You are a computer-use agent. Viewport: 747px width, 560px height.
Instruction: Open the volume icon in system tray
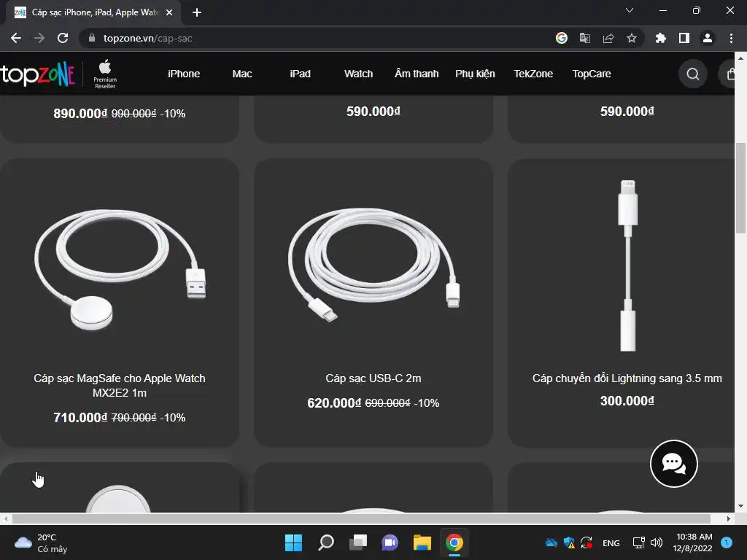[x=657, y=542]
